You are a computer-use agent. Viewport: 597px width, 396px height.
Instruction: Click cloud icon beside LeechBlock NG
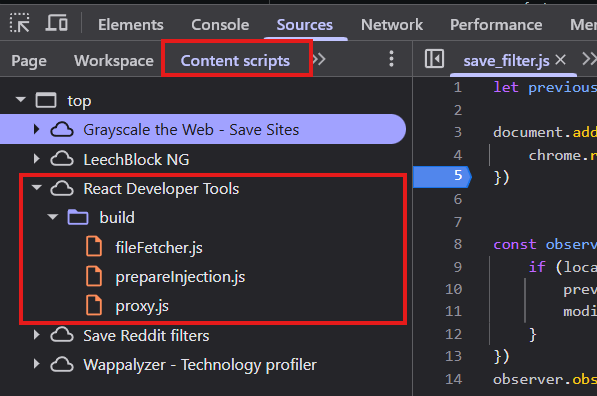coord(62,159)
